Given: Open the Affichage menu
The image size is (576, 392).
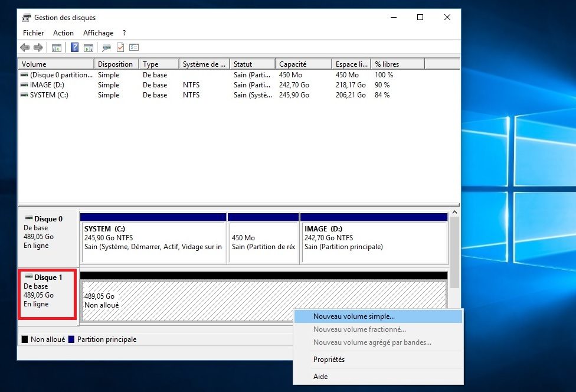Looking at the screenshot, I should [x=98, y=33].
